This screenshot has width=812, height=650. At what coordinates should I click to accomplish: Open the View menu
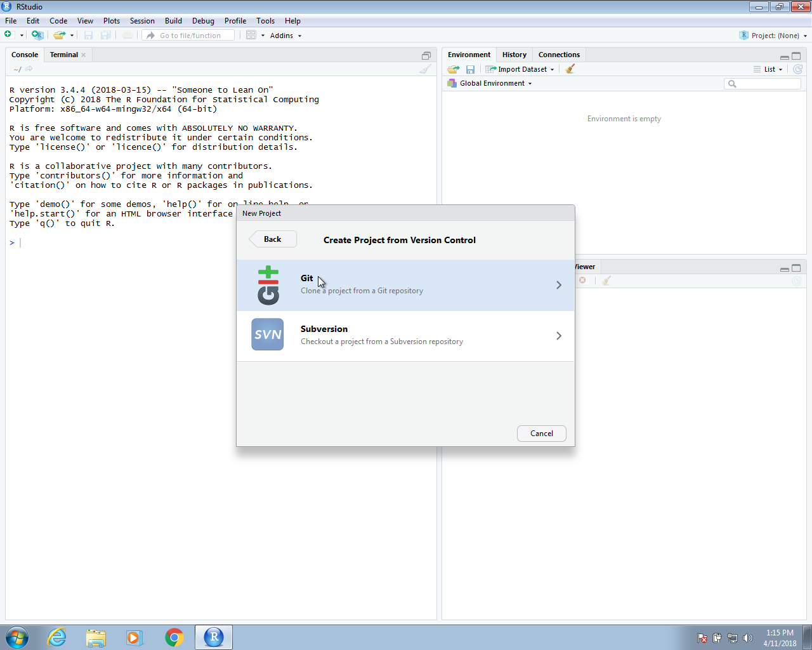[x=85, y=21]
